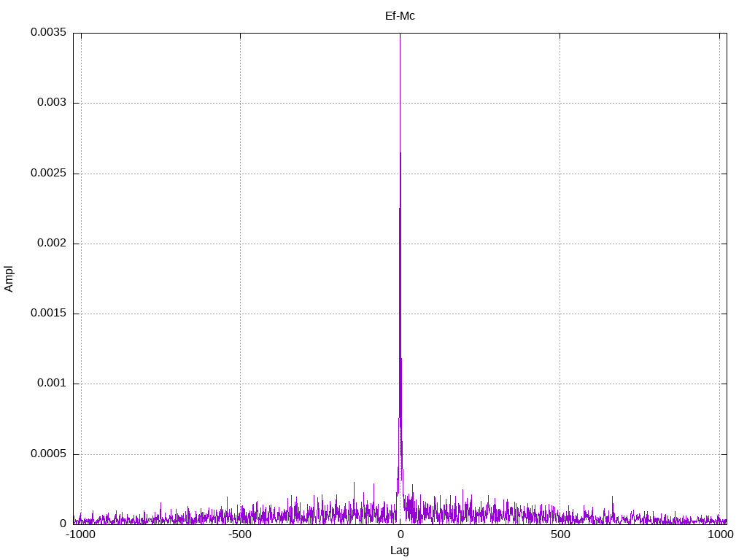Click the 0.002 y-axis tick label
Image resolution: width=747 pixels, height=560 pixels.
52,244
